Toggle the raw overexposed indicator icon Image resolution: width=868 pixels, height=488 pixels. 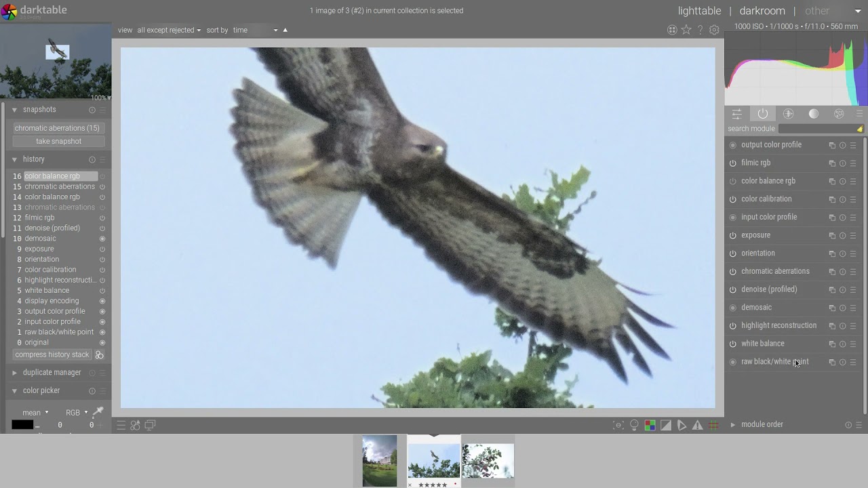tap(650, 425)
